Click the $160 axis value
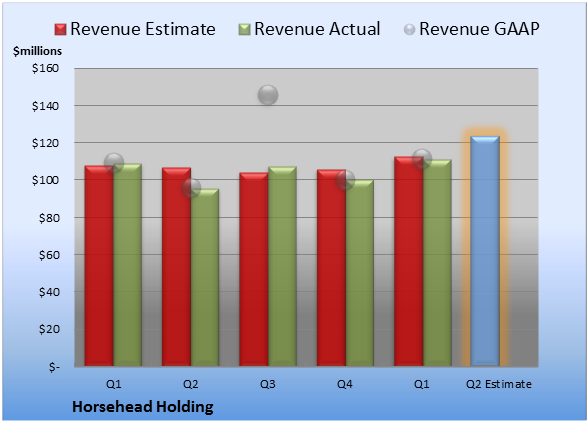588x422 pixels. [45, 68]
